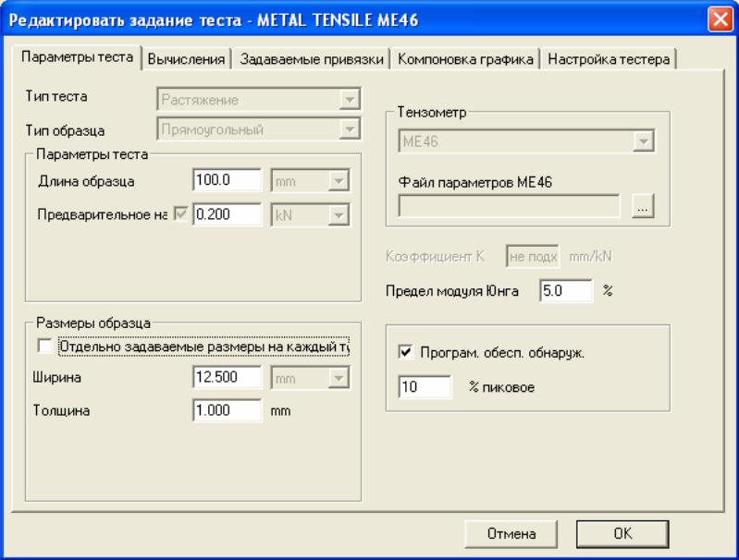
Task: Click the Тип теста label
Action: pos(56,96)
